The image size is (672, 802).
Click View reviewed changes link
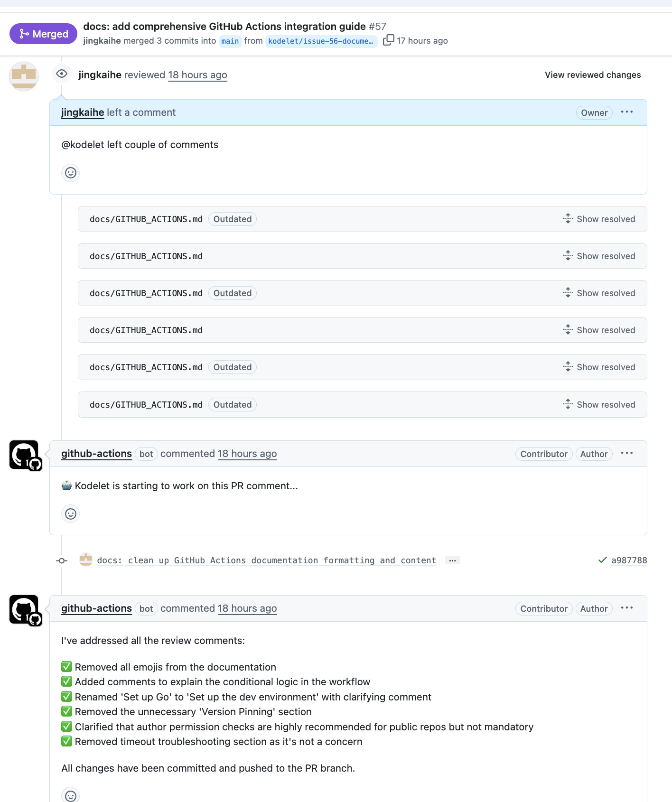click(x=593, y=75)
